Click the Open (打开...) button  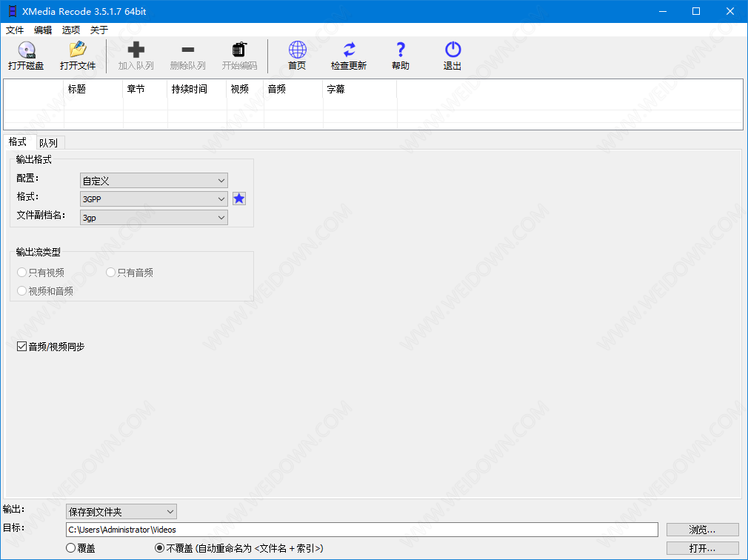[702, 548]
